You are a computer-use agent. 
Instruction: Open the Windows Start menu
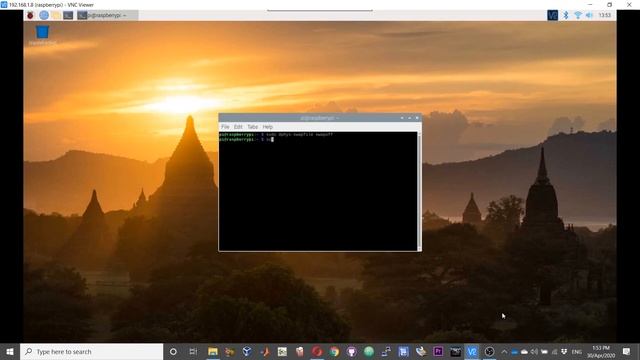10,351
